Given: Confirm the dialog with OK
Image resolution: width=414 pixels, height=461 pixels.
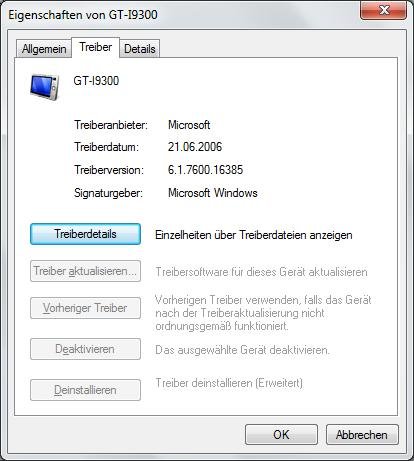Looking at the screenshot, I should tap(281, 435).
